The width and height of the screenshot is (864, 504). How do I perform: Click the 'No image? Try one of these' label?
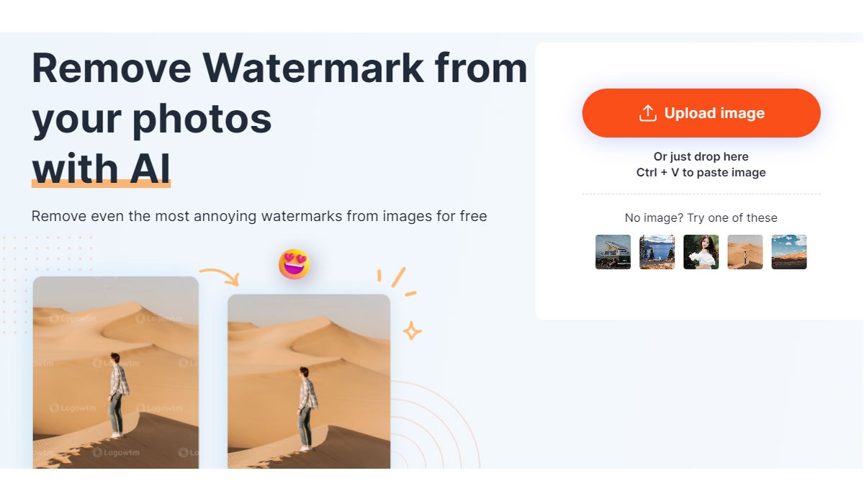[x=701, y=218]
